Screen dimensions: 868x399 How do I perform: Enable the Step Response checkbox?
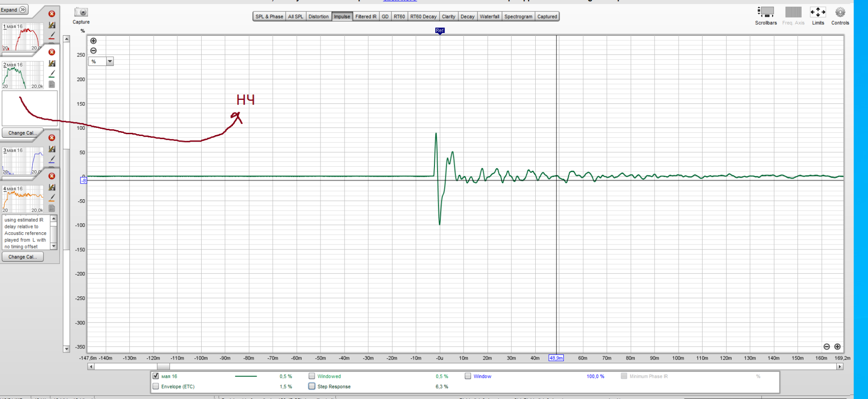pos(312,386)
